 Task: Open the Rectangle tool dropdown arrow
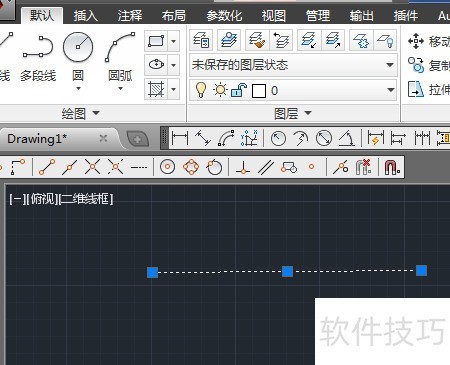click(173, 41)
